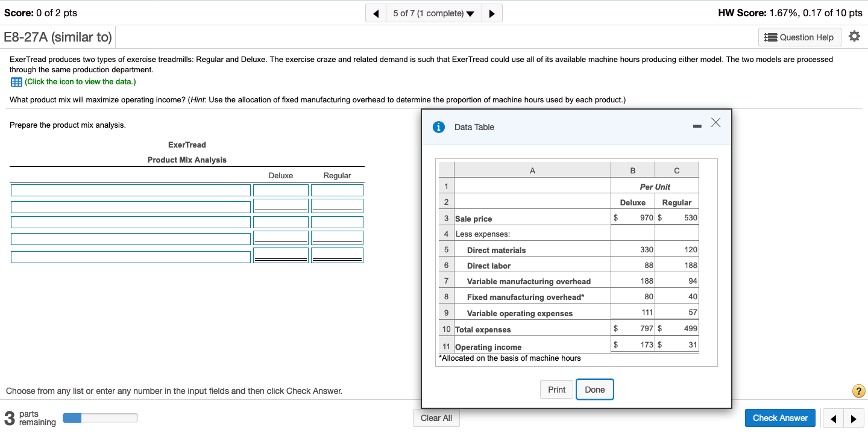Open settings gear icon
868x436 pixels.
[x=854, y=37]
